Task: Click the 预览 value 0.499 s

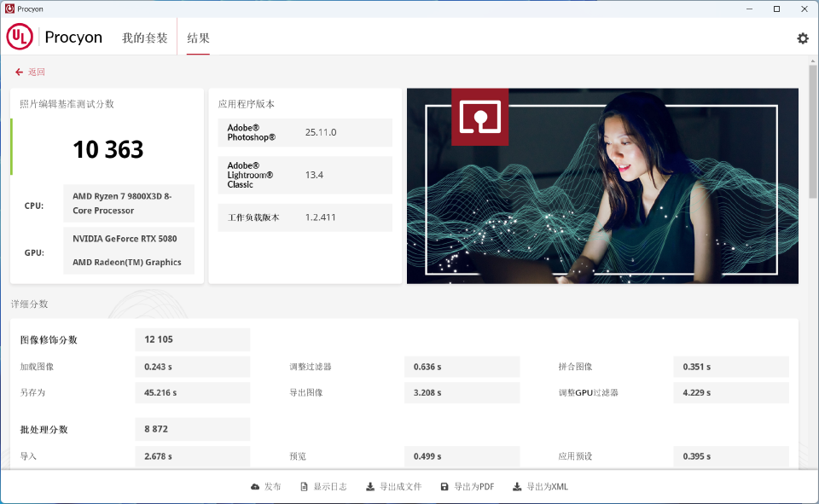Action: 462,456
